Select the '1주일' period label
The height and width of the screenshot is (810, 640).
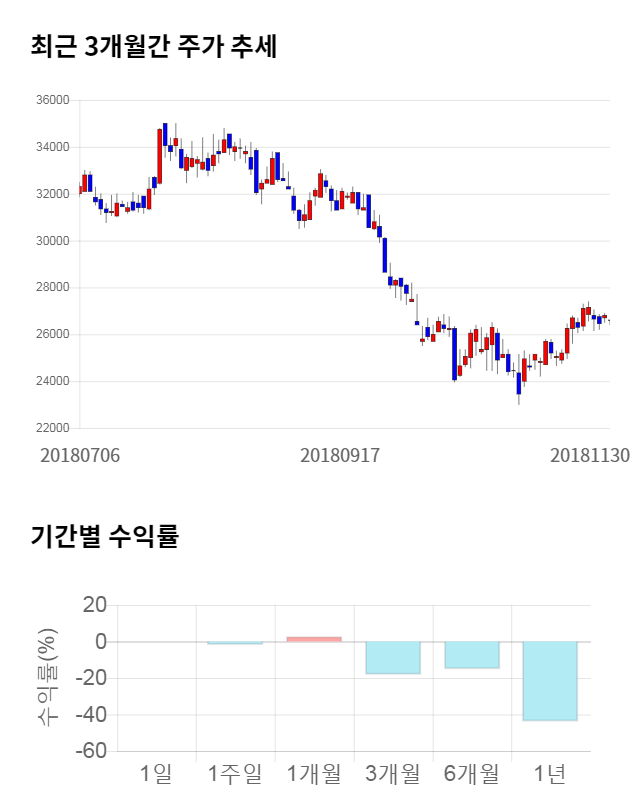pos(235,773)
